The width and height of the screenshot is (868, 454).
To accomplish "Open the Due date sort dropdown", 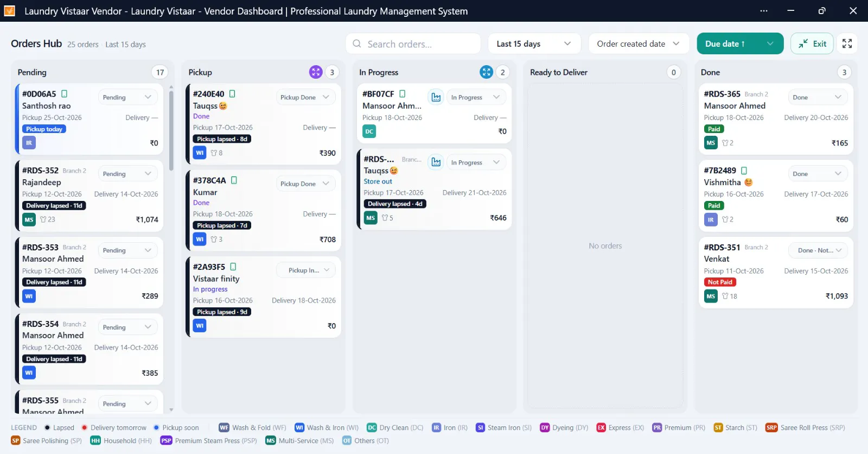I will (x=740, y=44).
